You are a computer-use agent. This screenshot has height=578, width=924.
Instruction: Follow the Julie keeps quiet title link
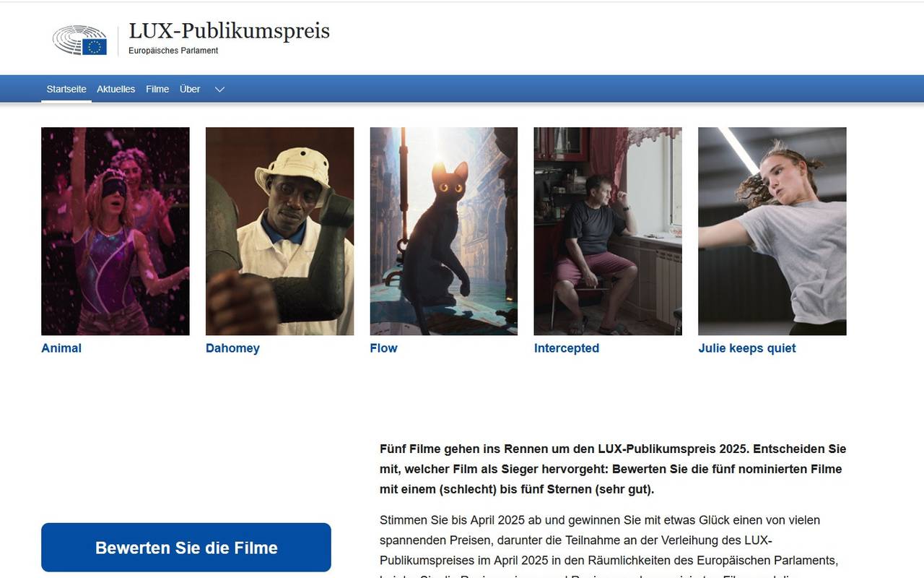pyautogui.click(x=747, y=348)
